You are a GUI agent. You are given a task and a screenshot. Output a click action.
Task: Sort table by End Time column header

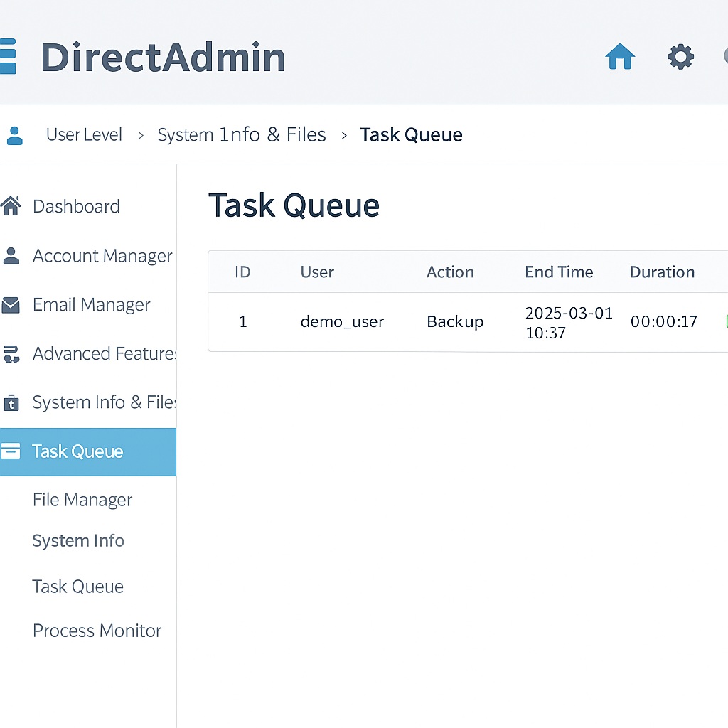tap(559, 272)
